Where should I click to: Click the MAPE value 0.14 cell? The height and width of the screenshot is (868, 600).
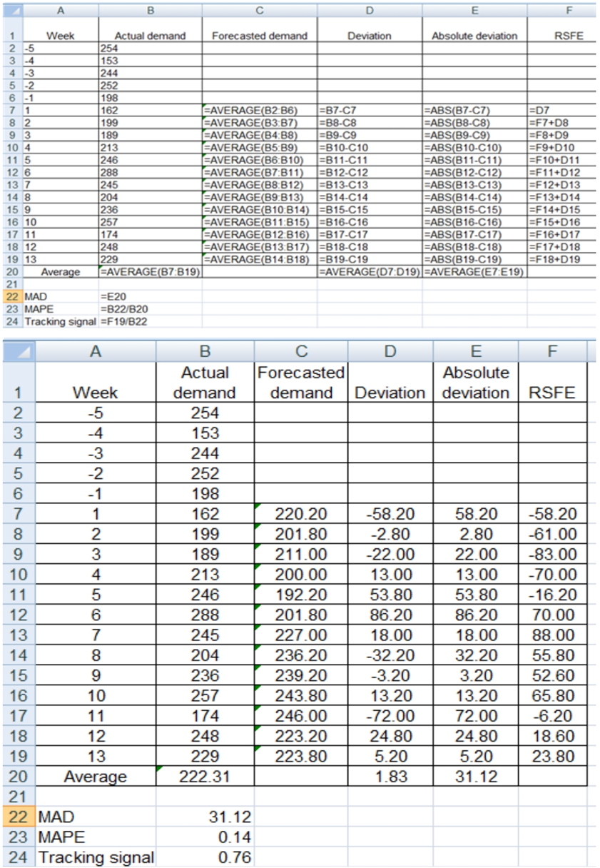pyautogui.click(x=205, y=836)
